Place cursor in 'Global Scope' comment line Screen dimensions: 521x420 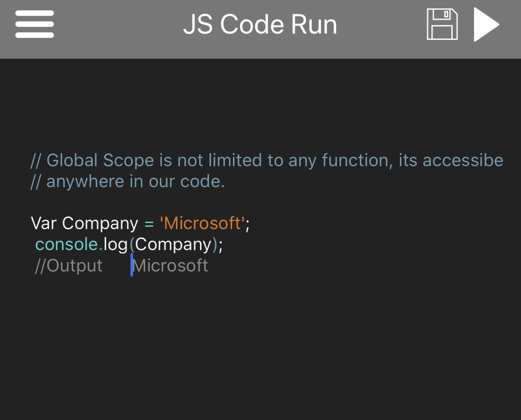[267, 160]
